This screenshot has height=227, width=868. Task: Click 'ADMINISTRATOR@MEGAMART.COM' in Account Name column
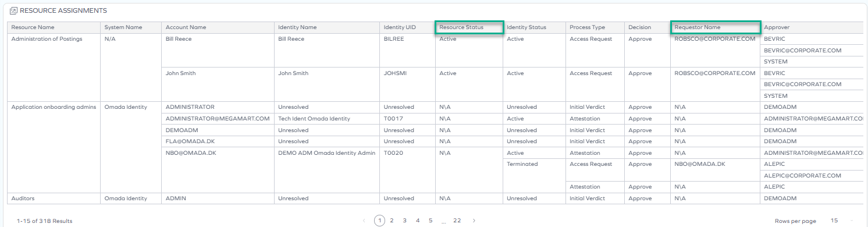tap(218, 119)
